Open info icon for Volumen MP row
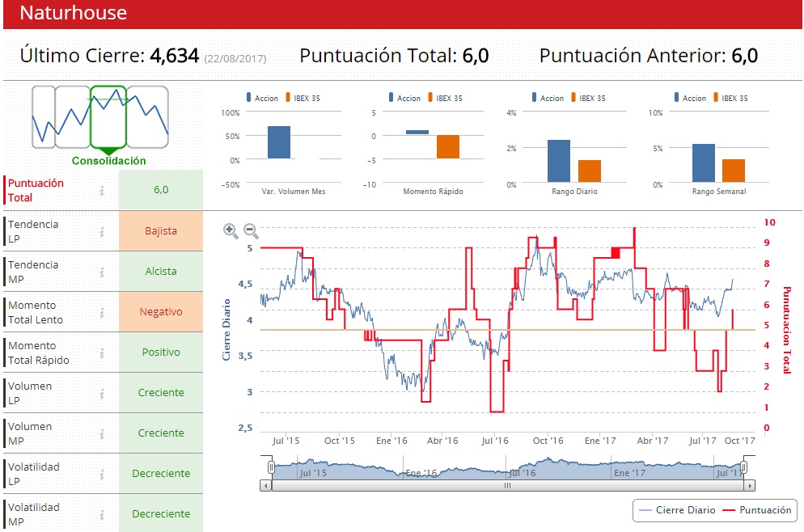This screenshot has width=804, height=532. click(x=102, y=434)
